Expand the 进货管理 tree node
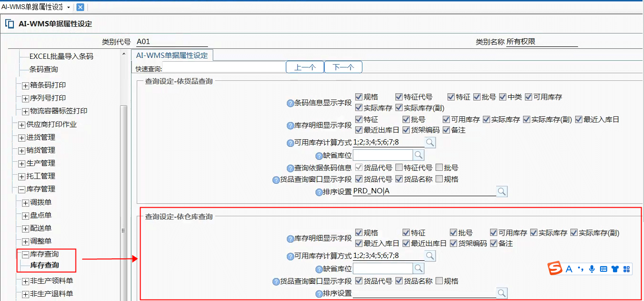 click(x=22, y=137)
